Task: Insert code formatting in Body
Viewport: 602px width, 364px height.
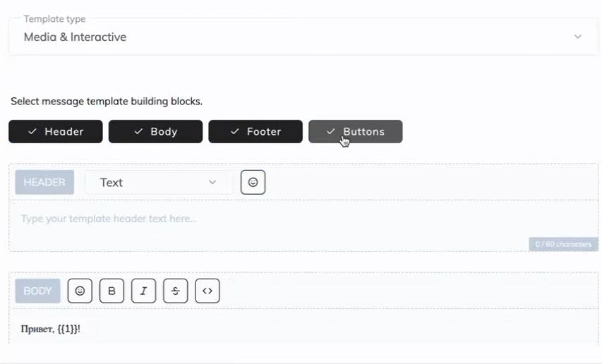Action: pos(207,291)
